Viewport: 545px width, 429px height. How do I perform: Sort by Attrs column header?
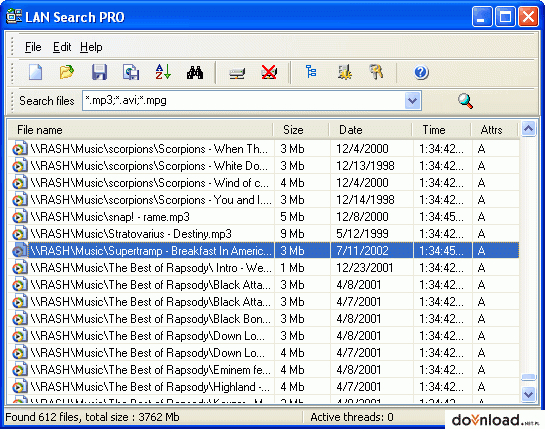point(495,130)
